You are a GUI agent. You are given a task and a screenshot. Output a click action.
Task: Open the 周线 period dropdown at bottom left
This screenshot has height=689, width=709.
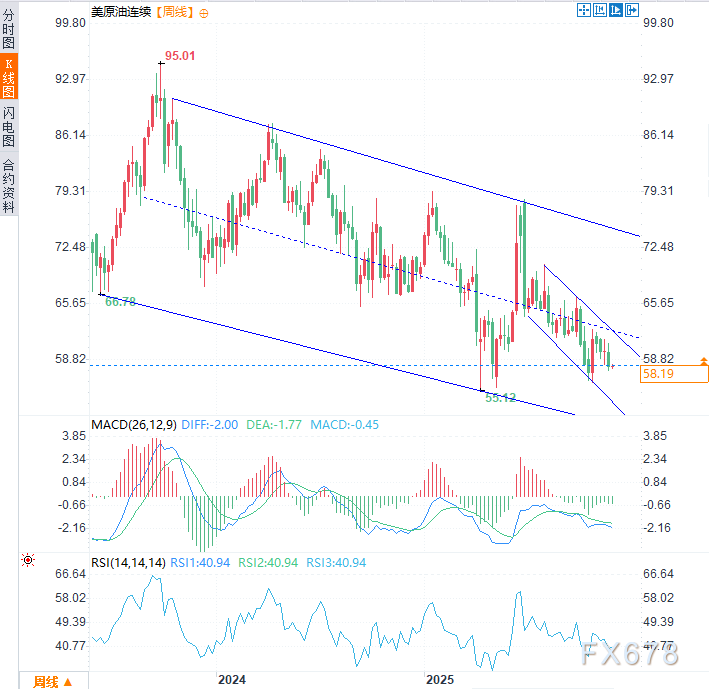[x=52, y=681]
